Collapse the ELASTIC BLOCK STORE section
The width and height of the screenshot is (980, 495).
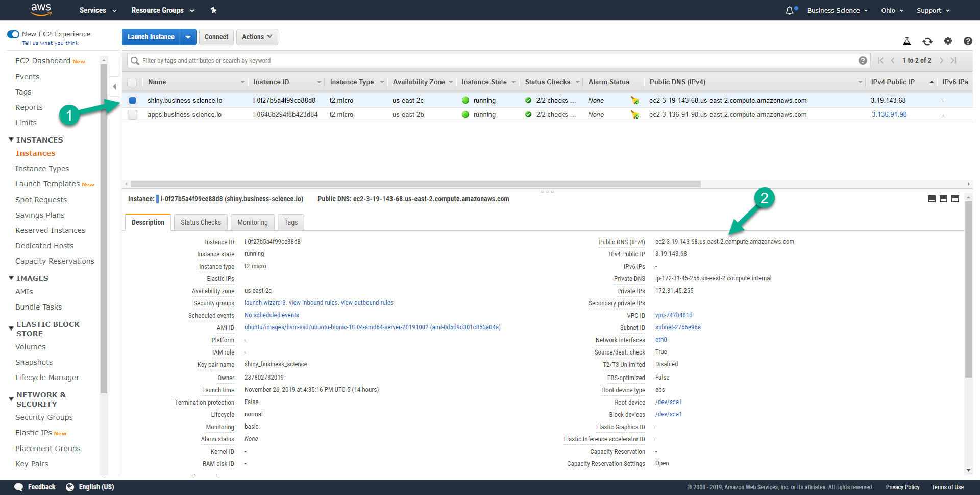[11, 328]
